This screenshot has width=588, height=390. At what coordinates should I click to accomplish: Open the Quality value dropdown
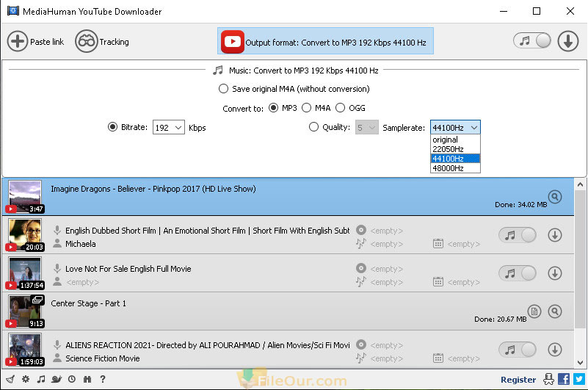tap(367, 128)
